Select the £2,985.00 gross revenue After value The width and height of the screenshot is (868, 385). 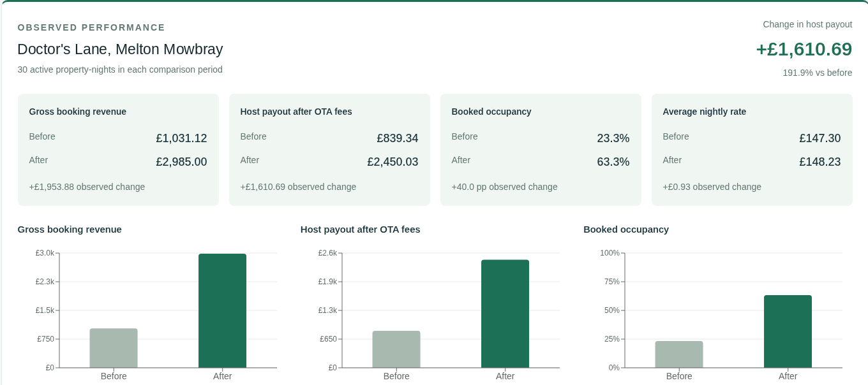pyautogui.click(x=181, y=162)
